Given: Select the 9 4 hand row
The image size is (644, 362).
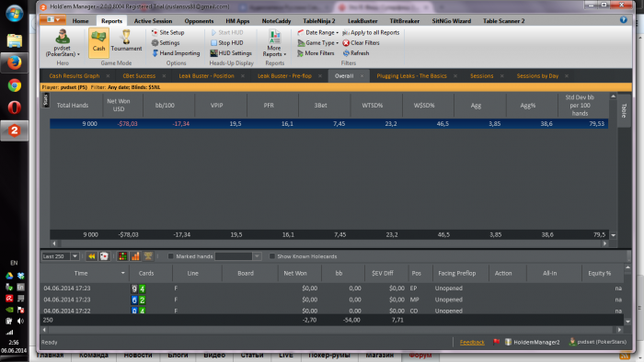Looking at the screenshot, I should pyautogui.click(x=333, y=288).
